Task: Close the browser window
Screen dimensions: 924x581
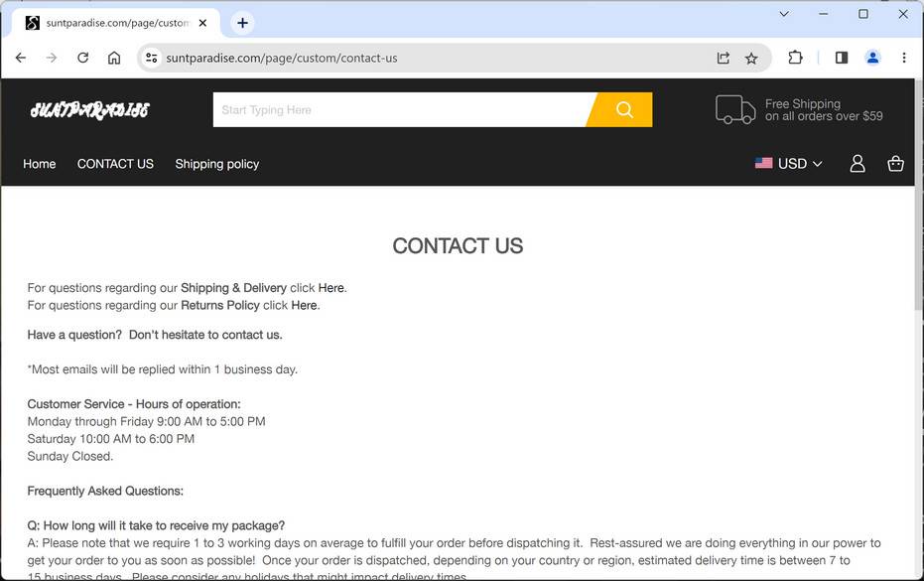Action: 903,14
